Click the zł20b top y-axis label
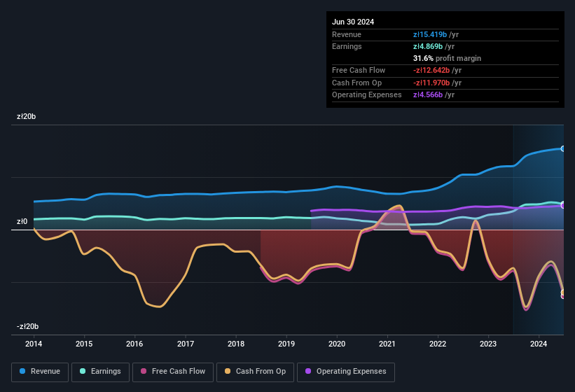575x392 pixels. tap(26, 117)
